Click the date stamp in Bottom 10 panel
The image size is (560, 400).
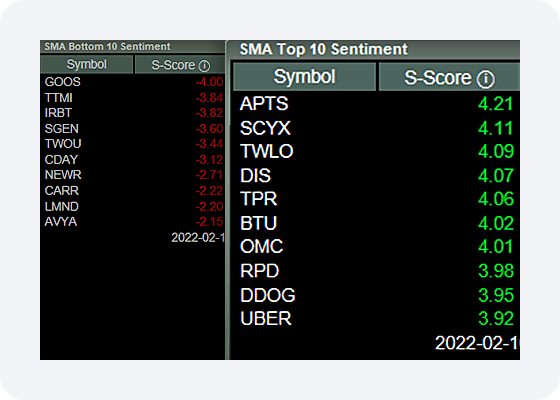coord(198,238)
